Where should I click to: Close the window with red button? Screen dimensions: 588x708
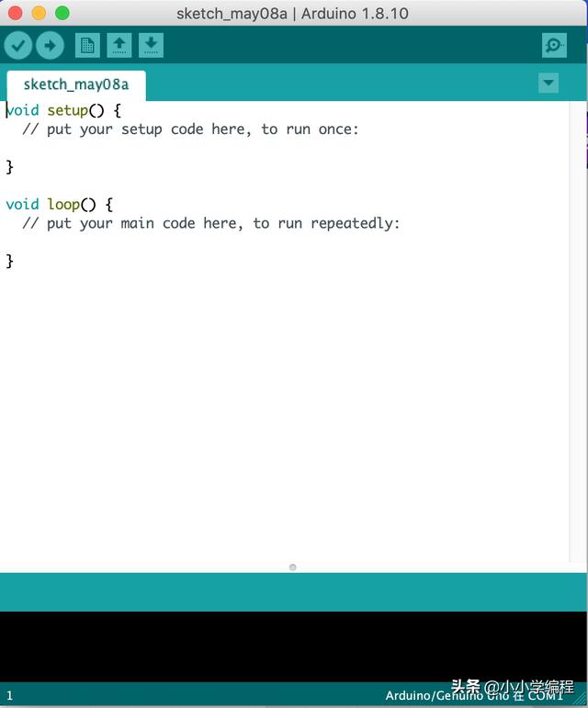coord(15,13)
